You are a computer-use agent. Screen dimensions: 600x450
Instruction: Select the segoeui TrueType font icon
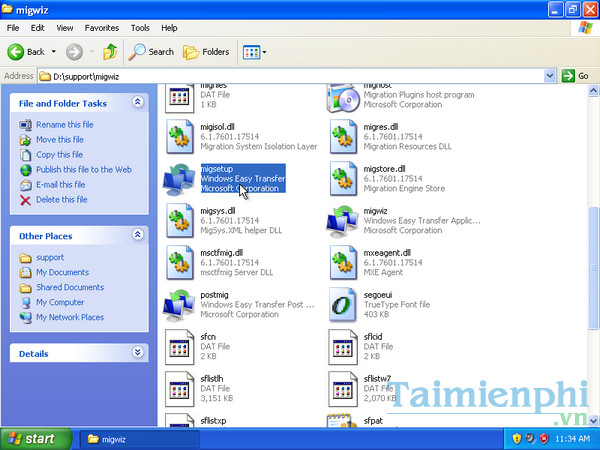(x=343, y=305)
